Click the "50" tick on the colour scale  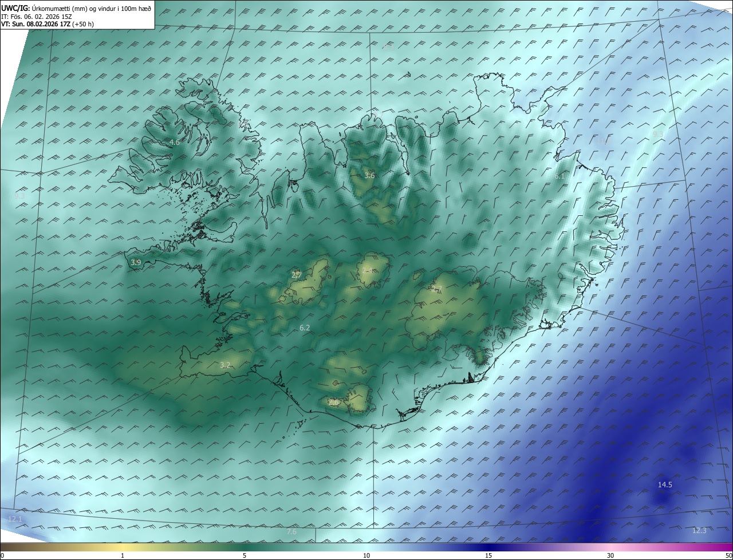[x=728, y=555]
